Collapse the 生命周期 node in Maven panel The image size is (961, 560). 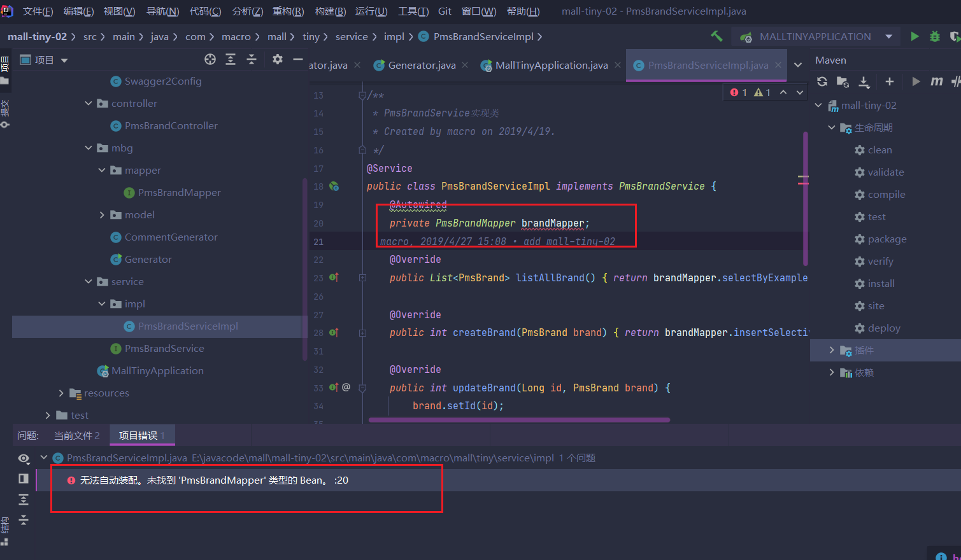pos(831,127)
